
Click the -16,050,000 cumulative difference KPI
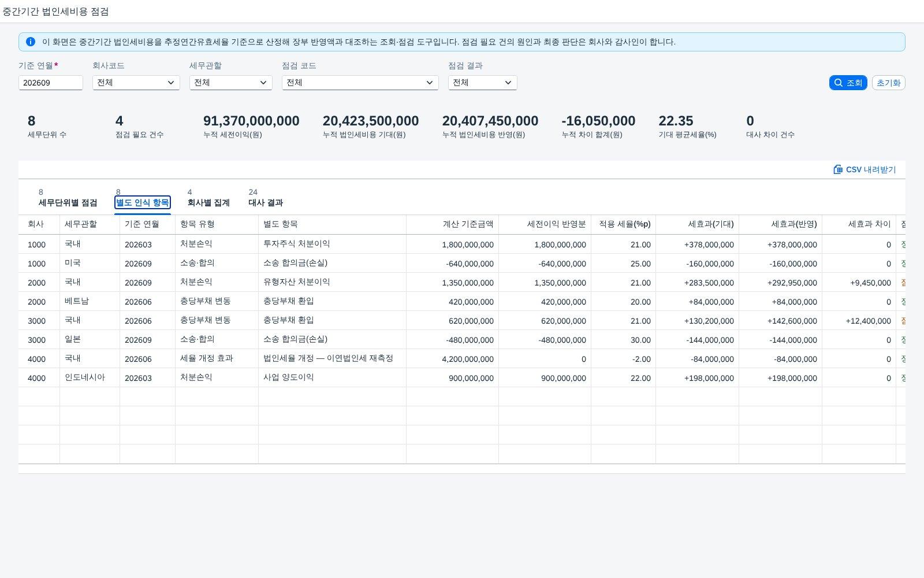[x=598, y=121]
